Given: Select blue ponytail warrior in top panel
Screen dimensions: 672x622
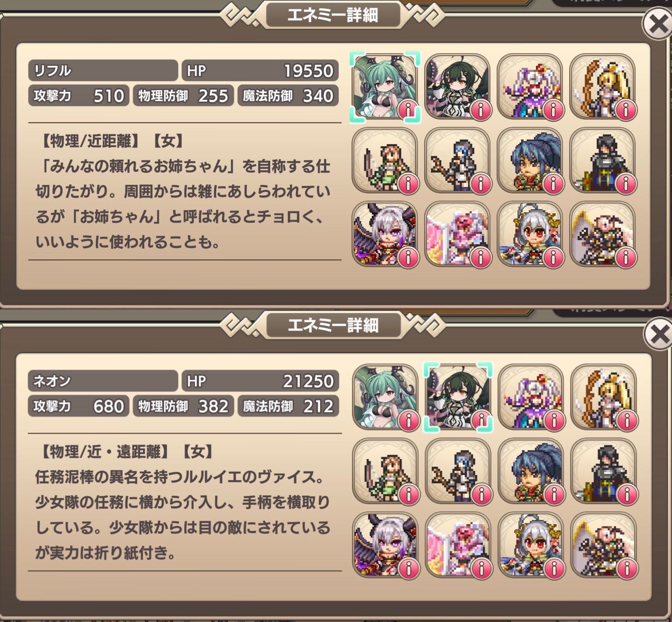Looking at the screenshot, I should click(530, 161).
